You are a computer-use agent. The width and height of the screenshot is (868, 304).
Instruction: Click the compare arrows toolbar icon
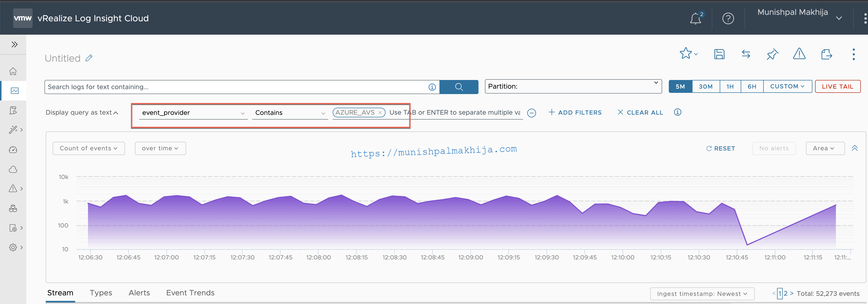click(746, 54)
